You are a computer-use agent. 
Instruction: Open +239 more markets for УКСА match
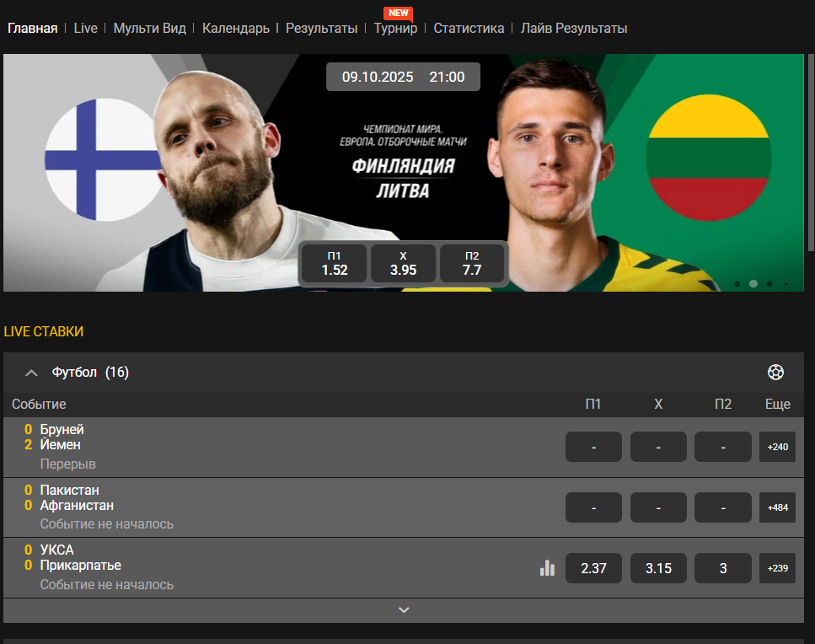pos(778,568)
